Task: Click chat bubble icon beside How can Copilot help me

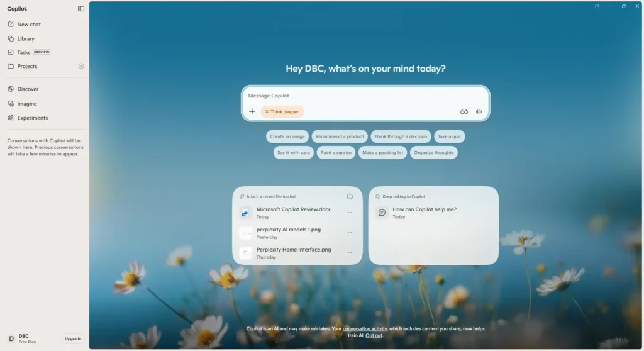Action: (x=382, y=213)
